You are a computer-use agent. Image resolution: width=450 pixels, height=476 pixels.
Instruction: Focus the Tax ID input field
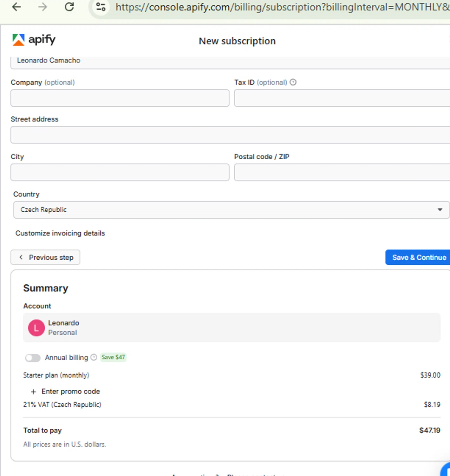tap(342, 98)
